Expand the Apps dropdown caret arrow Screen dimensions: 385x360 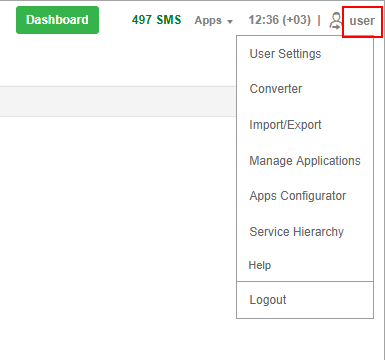[230, 22]
